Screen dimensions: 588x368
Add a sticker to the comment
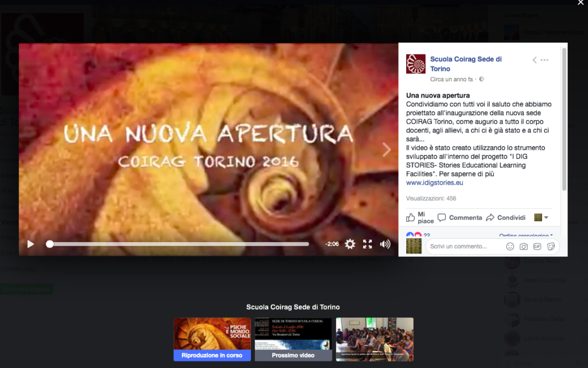pyautogui.click(x=551, y=246)
